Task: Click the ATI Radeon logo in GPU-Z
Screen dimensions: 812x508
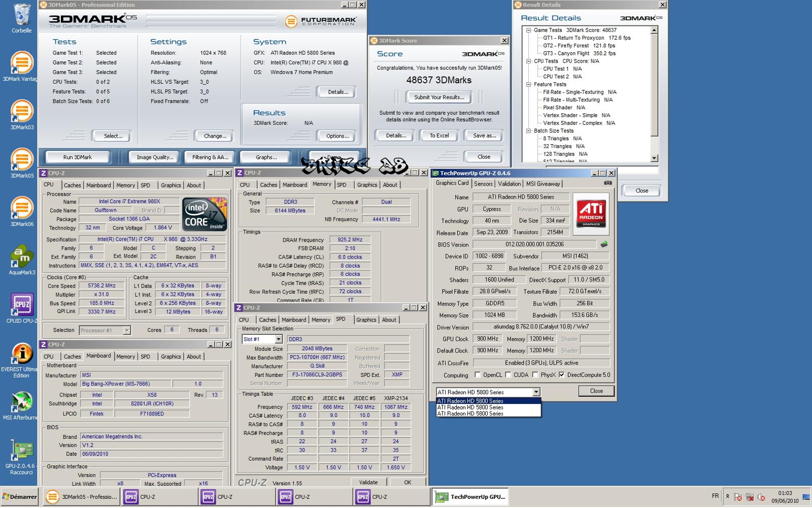Action: coord(591,213)
